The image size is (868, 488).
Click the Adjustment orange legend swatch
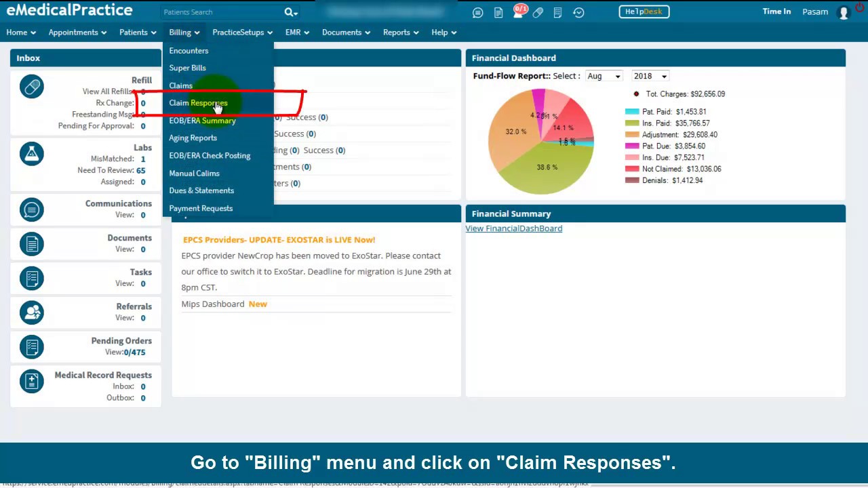point(632,135)
